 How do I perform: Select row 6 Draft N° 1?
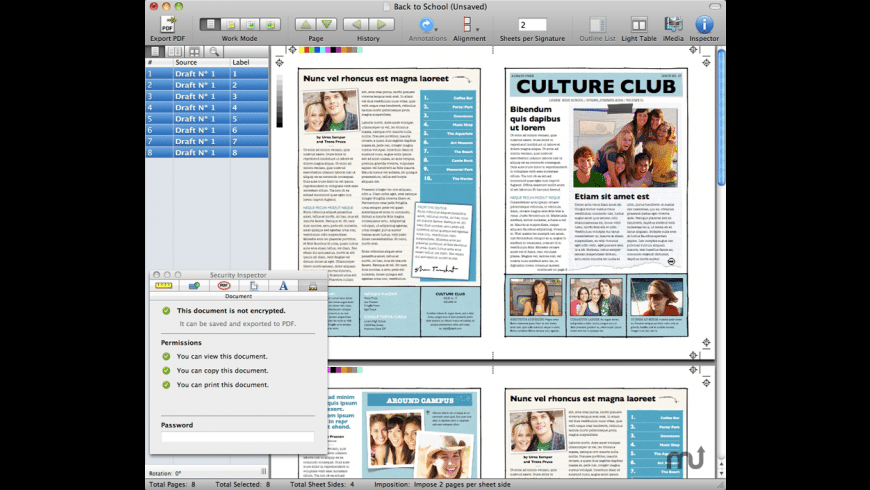207,130
